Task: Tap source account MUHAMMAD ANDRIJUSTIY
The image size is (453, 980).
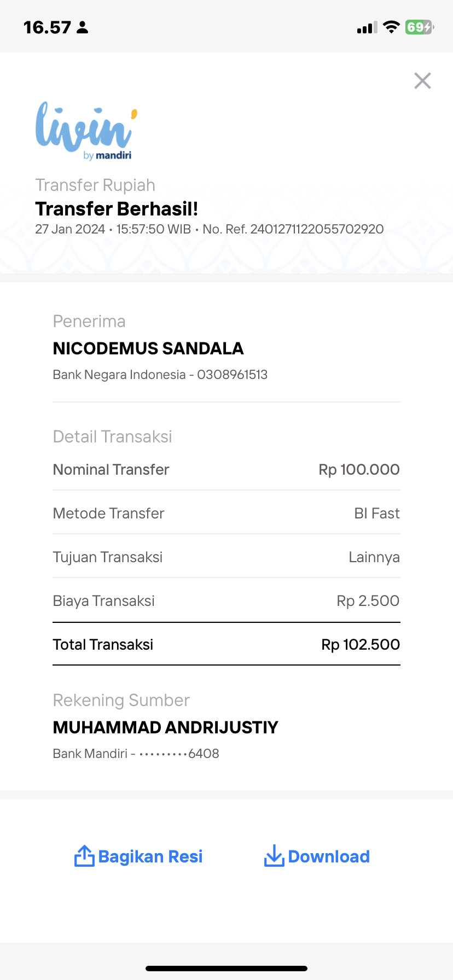Action: click(x=166, y=727)
